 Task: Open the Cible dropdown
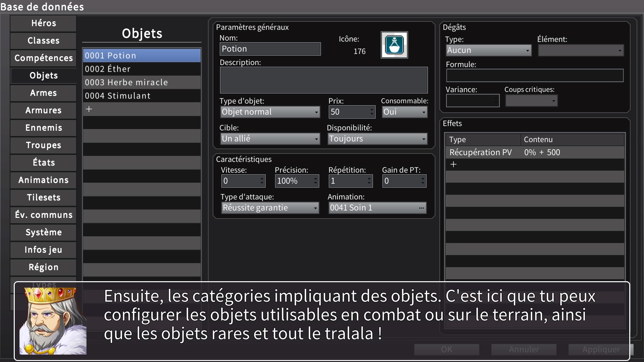pos(270,139)
